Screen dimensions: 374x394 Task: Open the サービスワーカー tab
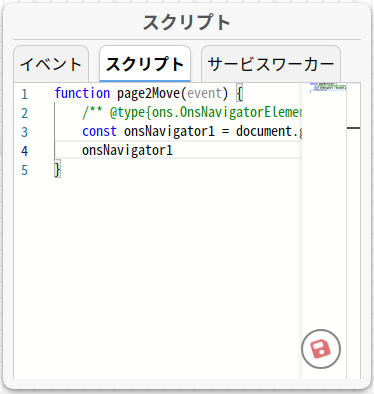click(x=271, y=64)
